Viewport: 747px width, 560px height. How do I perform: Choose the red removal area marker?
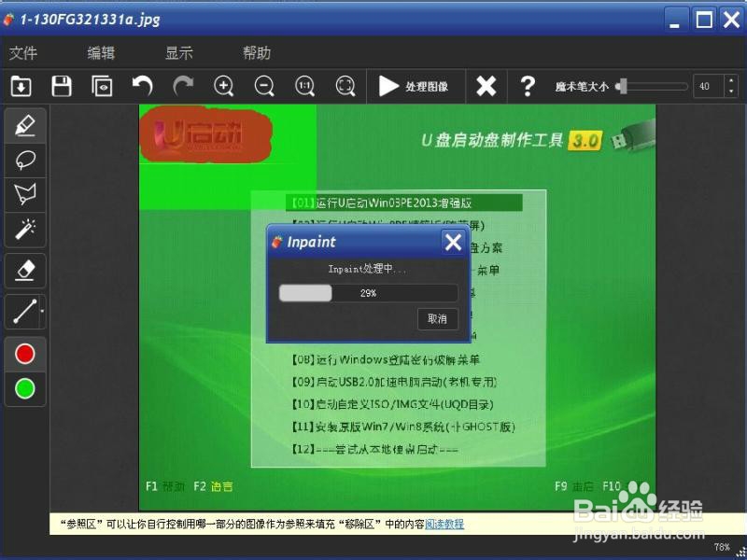(x=25, y=354)
